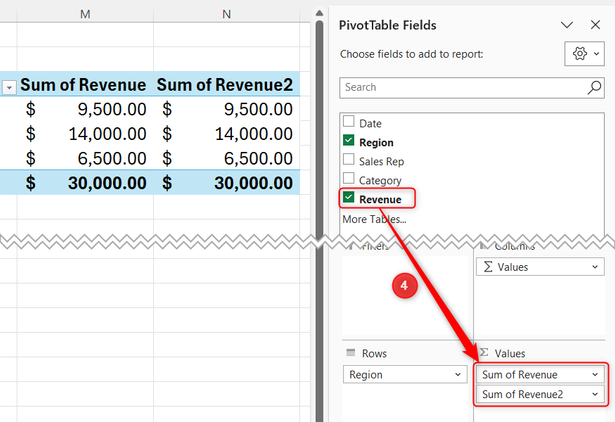Open the PivotTable Fields gear tools menu
Screen dimensions: 615x422
click(584, 54)
